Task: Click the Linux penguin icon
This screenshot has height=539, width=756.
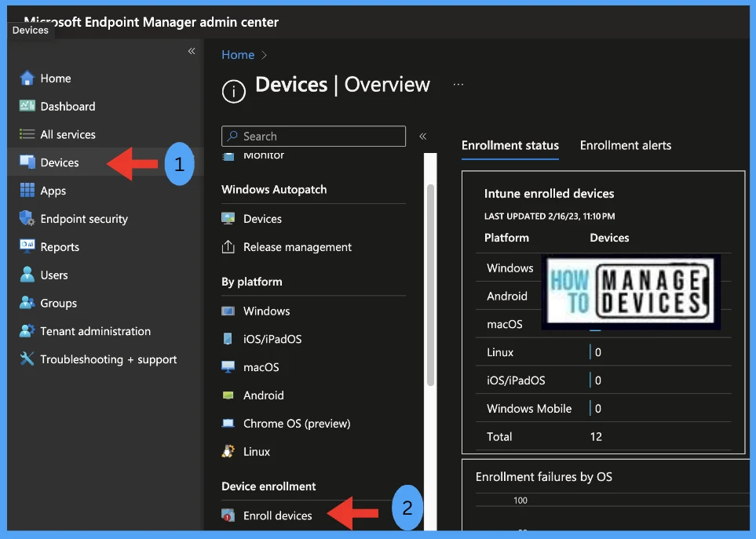Action: click(x=228, y=451)
